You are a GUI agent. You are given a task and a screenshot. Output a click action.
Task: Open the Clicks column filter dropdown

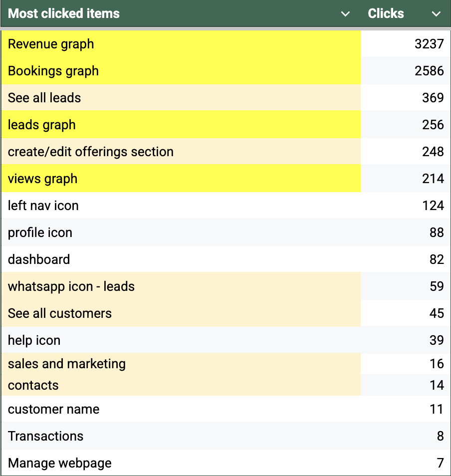pyautogui.click(x=437, y=14)
